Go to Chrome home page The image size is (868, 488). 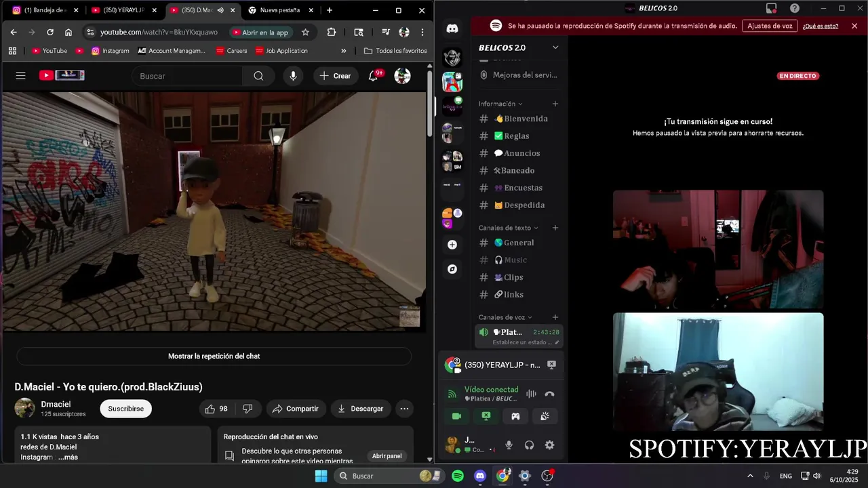(x=68, y=32)
